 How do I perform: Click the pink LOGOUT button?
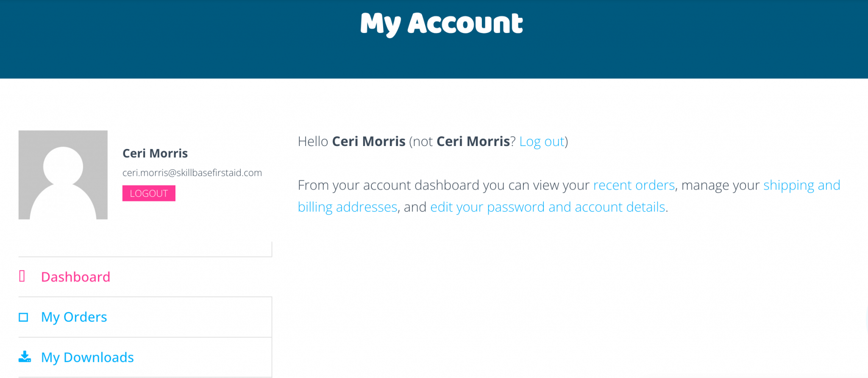pyautogui.click(x=149, y=193)
